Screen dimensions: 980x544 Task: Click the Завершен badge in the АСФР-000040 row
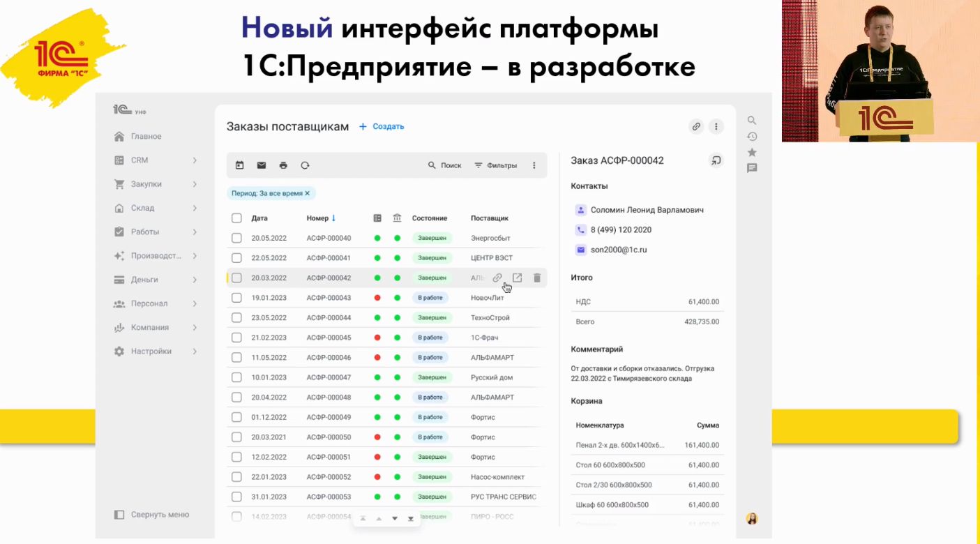pyautogui.click(x=432, y=238)
